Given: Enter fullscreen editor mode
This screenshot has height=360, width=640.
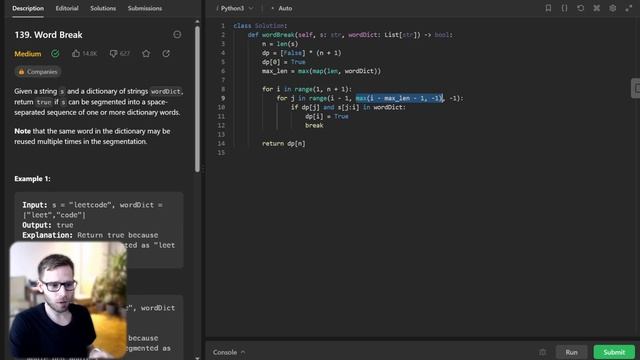Looking at the screenshot, I should tap(629, 8).
